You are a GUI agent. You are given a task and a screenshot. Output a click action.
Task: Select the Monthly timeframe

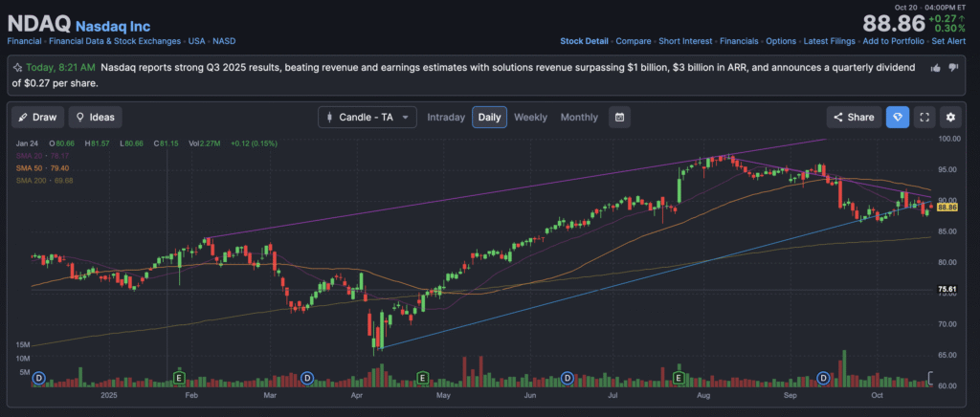[579, 118]
